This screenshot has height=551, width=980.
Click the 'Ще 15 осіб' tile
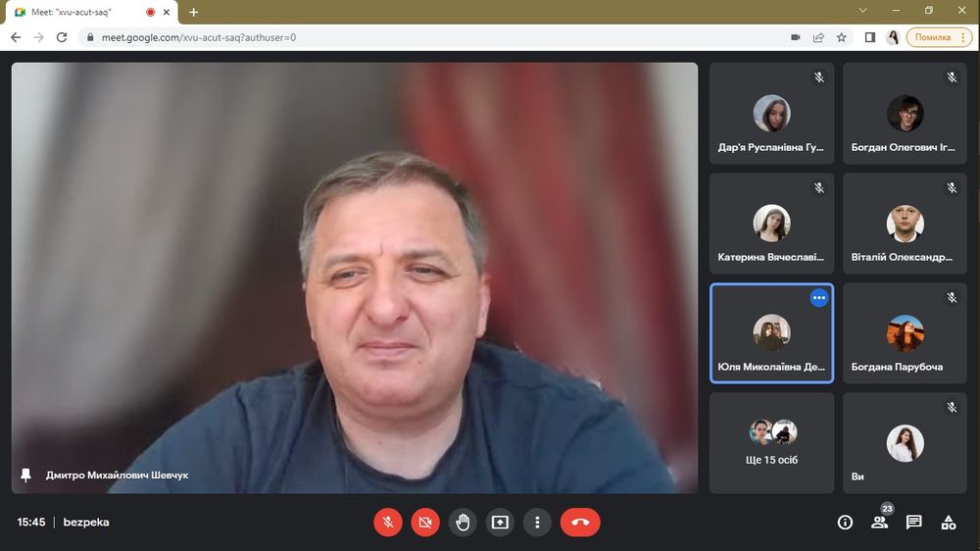771,442
